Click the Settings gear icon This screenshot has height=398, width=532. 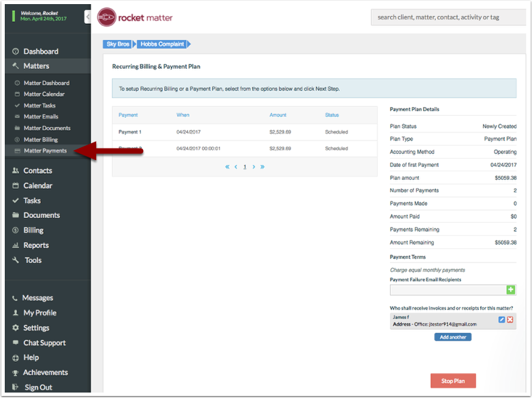15,328
